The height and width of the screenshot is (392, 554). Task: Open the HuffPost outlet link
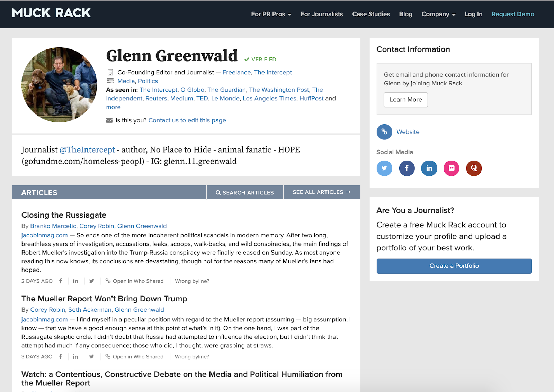coord(311,98)
